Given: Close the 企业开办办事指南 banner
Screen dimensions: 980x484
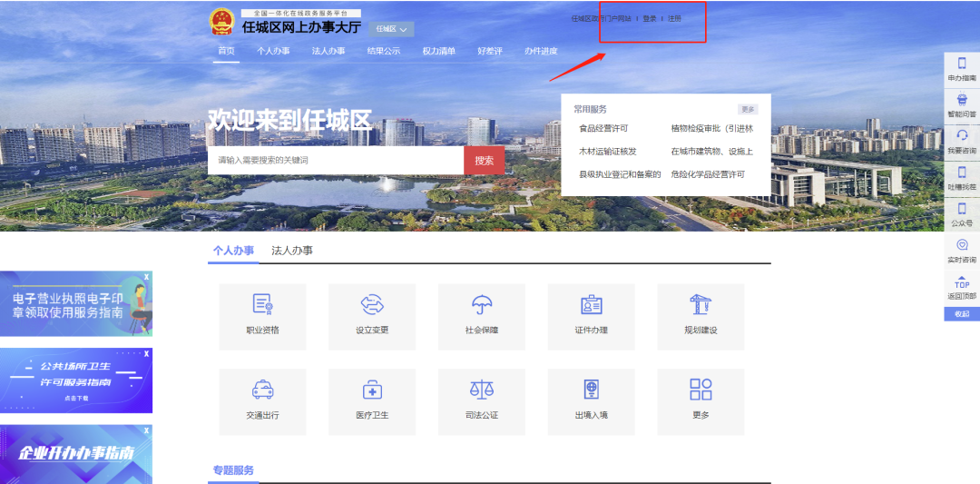Looking at the screenshot, I should click(146, 430).
